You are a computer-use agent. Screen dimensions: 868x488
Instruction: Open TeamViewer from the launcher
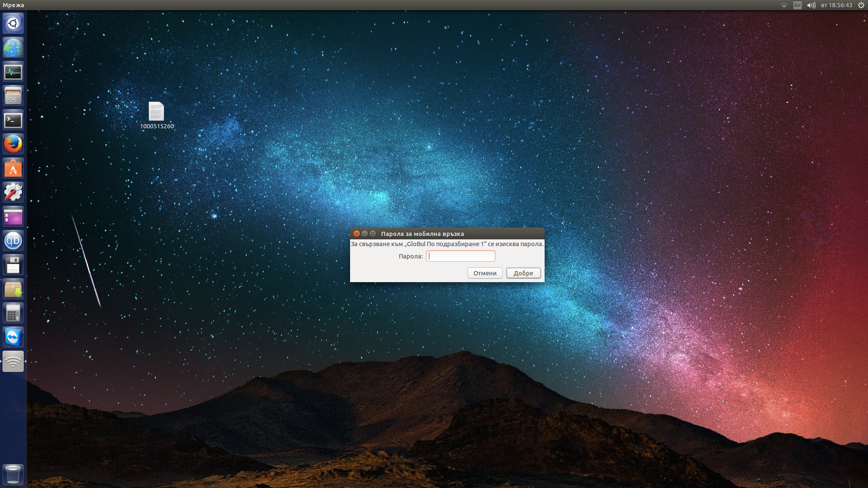point(13,338)
